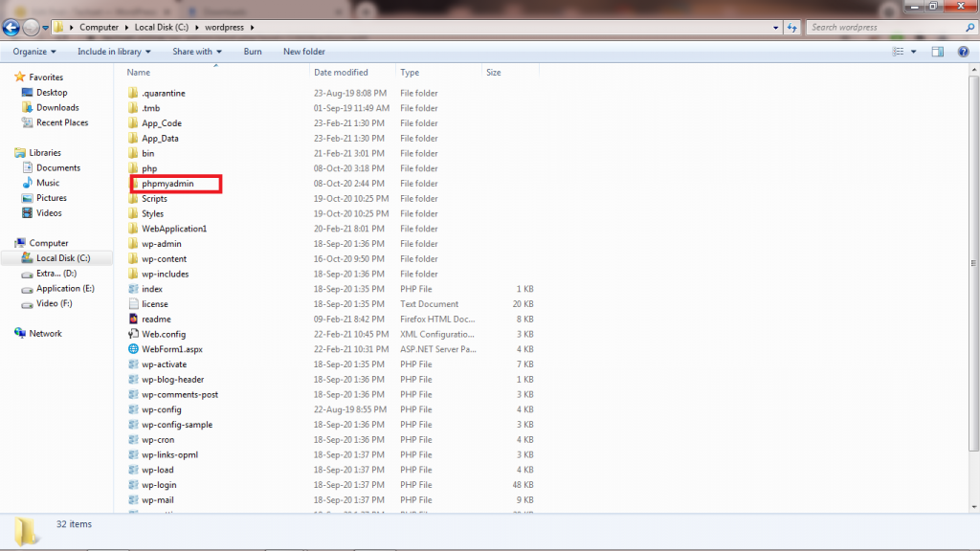980x551 pixels.
Task: Click the Back navigation arrow button
Action: 12,28
